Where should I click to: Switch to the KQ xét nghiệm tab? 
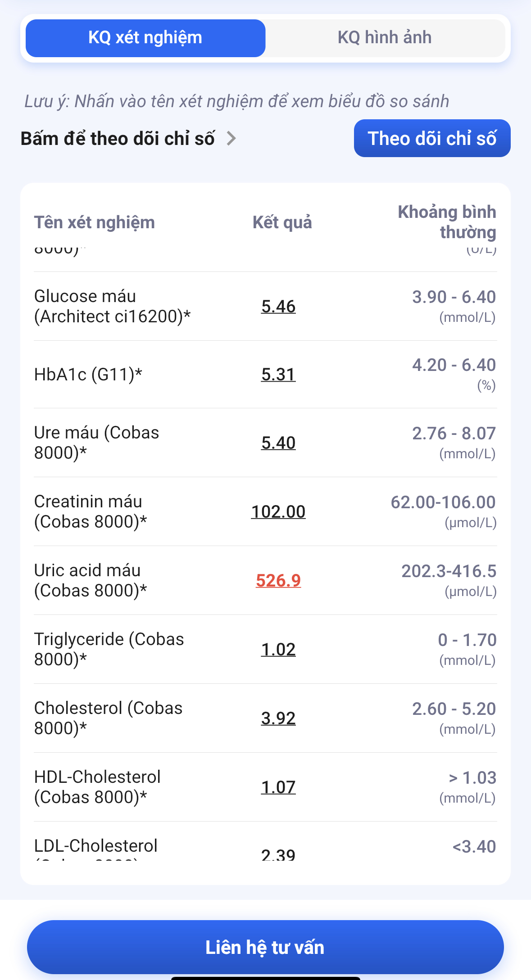(145, 38)
